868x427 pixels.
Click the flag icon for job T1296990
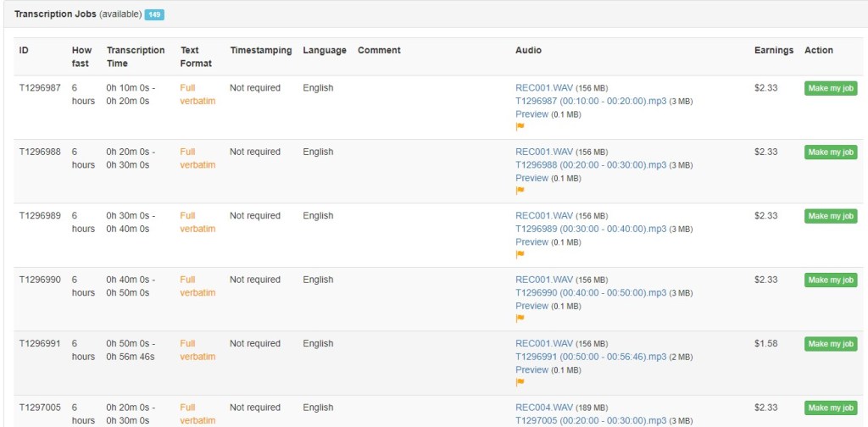[x=520, y=318]
